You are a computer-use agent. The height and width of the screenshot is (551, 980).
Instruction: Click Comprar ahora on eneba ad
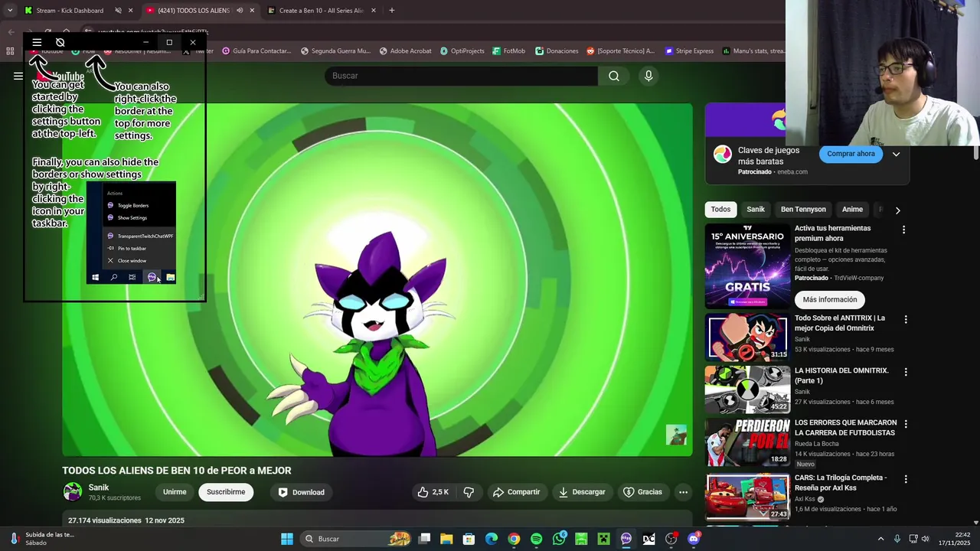tap(851, 154)
